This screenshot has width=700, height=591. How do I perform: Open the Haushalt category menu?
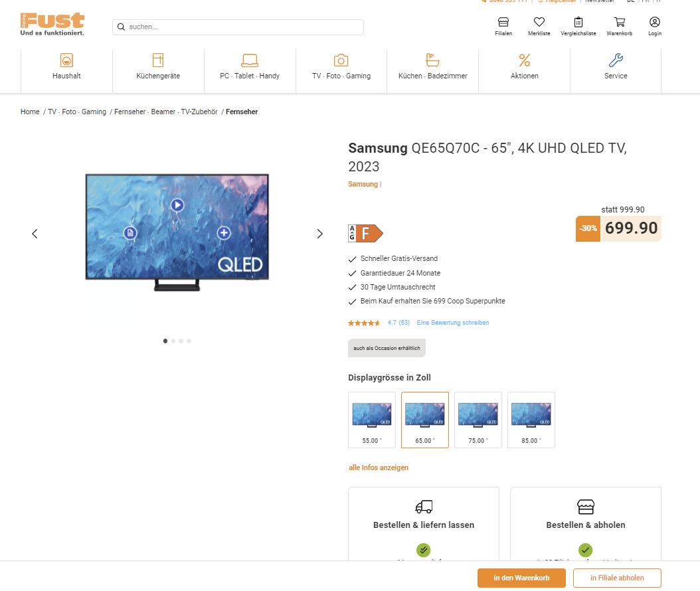[x=66, y=67]
